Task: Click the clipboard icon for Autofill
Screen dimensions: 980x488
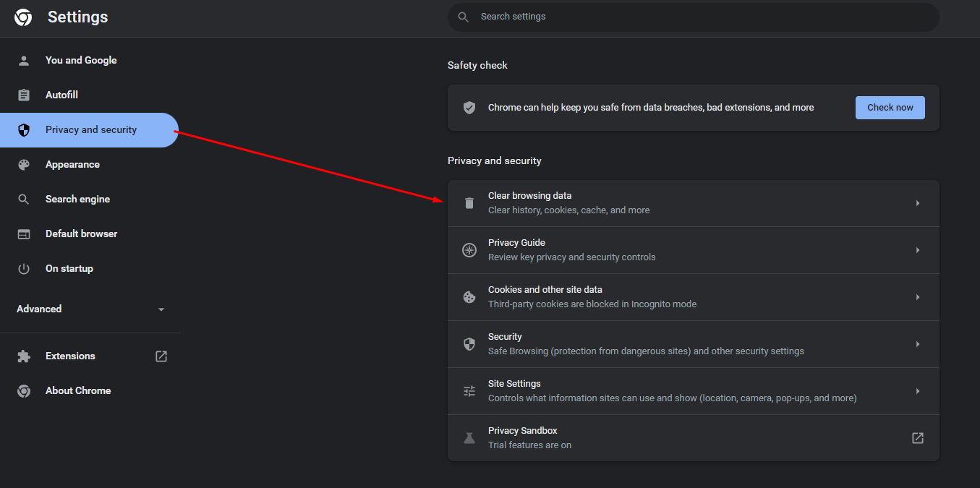Action: click(x=24, y=95)
